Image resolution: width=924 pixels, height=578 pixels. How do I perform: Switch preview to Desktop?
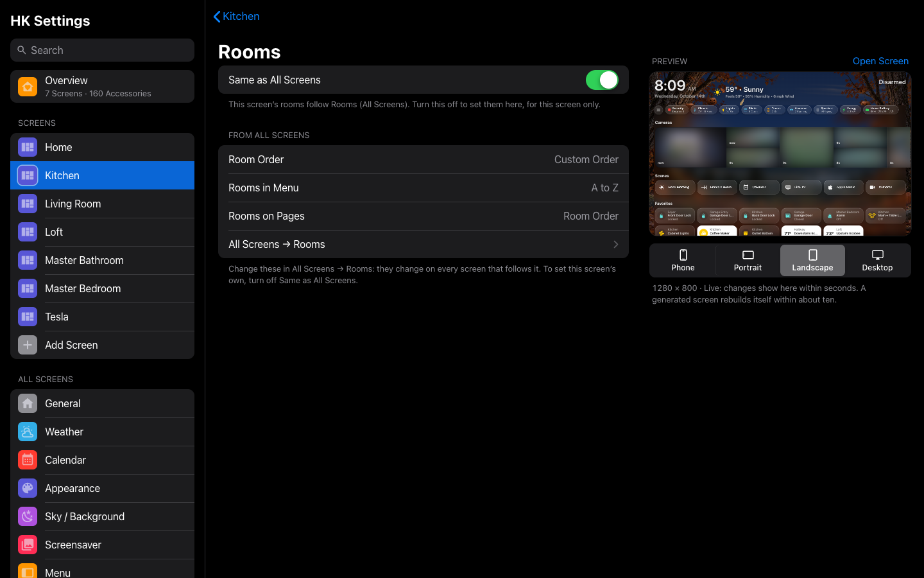(x=877, y=260)
